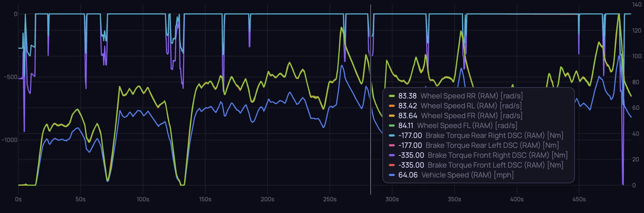
Task: Click the 83.64 value in the tooltip
Action: 408,116
